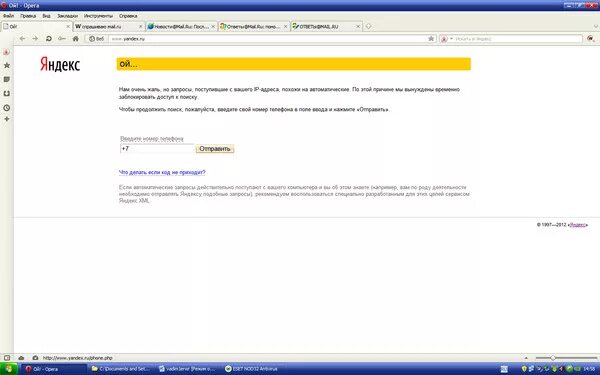Click the Opera Turbo icon in status bar
This screenshot has width=600, height=375.
pyautogui.click(x=35, y=358)
